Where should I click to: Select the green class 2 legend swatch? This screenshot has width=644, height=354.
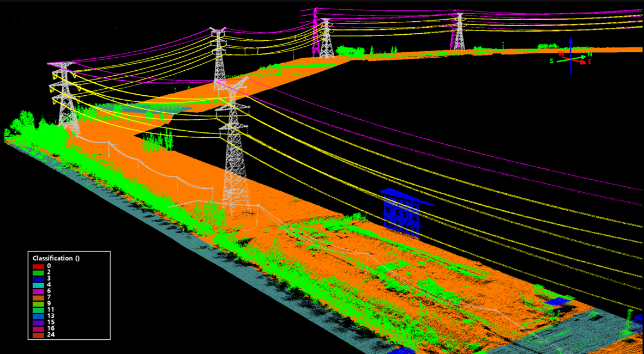[38, 272]
